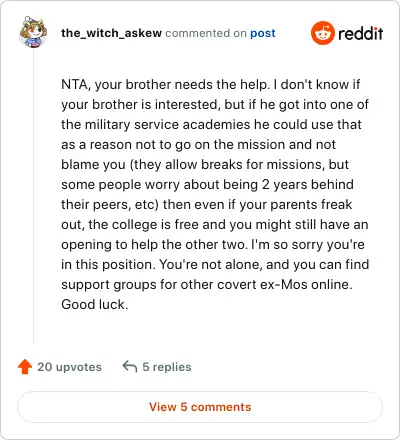Click the "View 5 comments" button
Screen dimensions: 400x440
[x=200, y=407]
